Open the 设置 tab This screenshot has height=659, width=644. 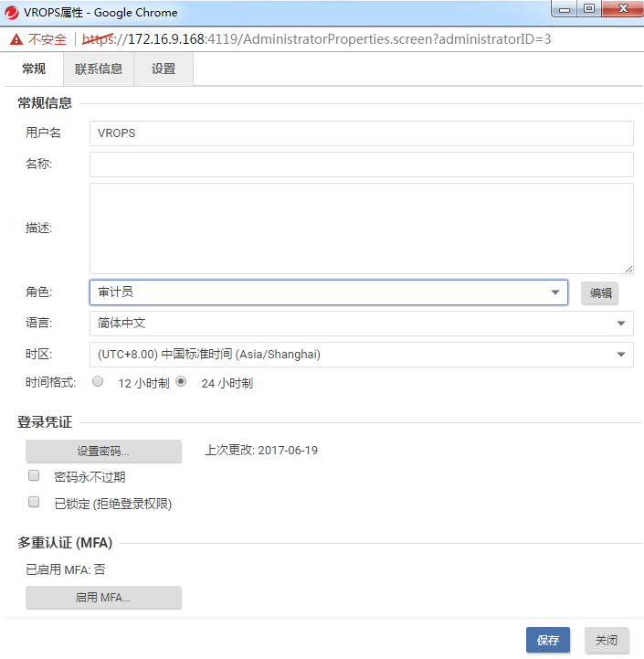pos(164,69)
